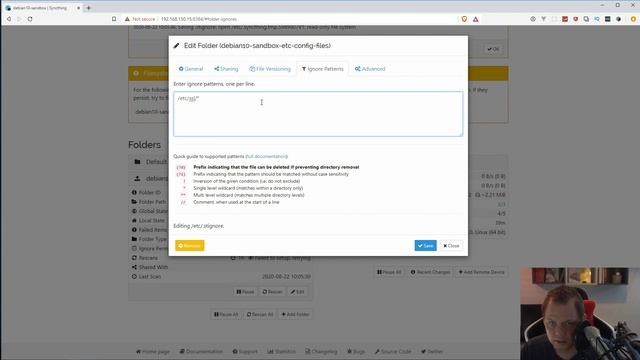Click OK on the background notice

point(493,49)
